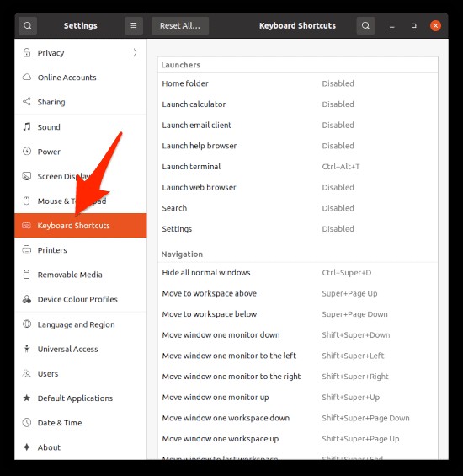Click the Sharing icon in the sidebar
463x476 pixels.
(x=27, y=102)
